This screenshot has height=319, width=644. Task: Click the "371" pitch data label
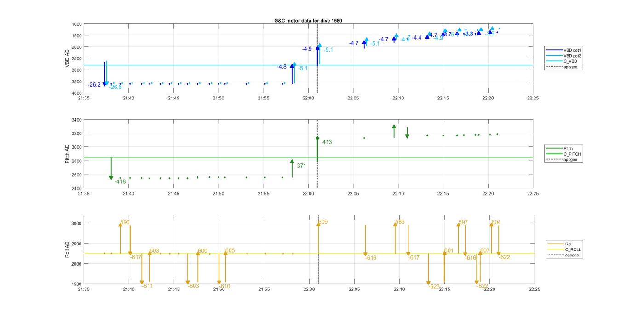(x=301, y=166)
